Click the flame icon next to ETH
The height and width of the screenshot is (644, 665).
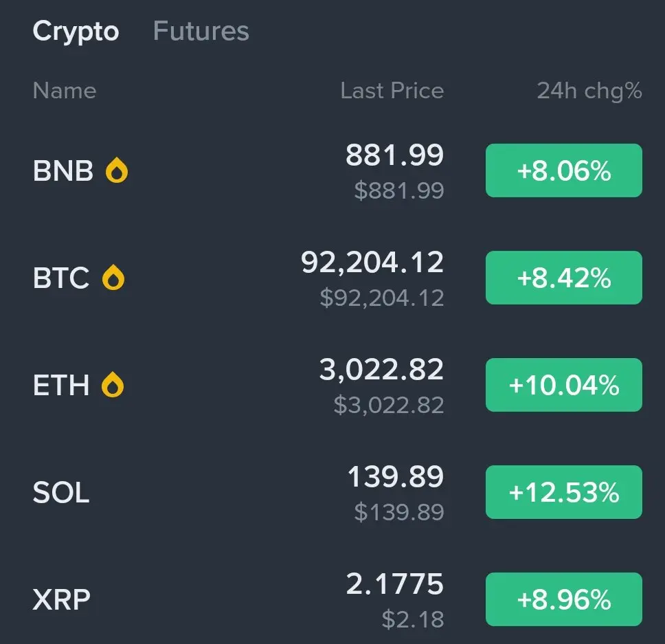113,386
